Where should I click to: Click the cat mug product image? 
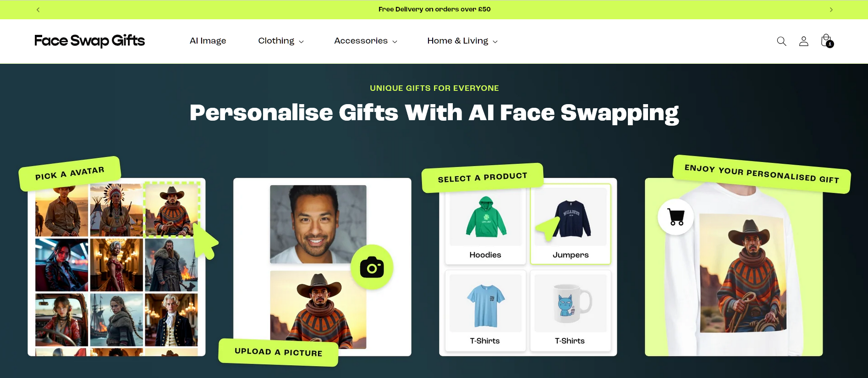[571, 303]
